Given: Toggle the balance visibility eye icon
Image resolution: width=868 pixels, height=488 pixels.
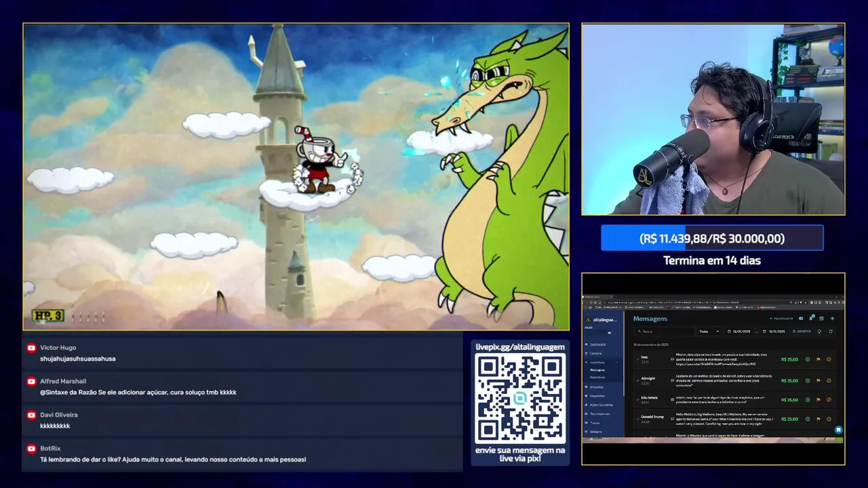Looking at the screenshot, I should pos(610,333).
